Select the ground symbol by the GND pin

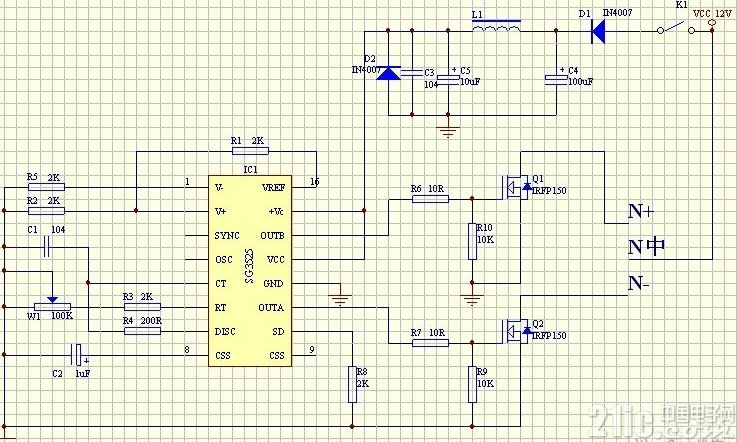[x=340, y=299]
